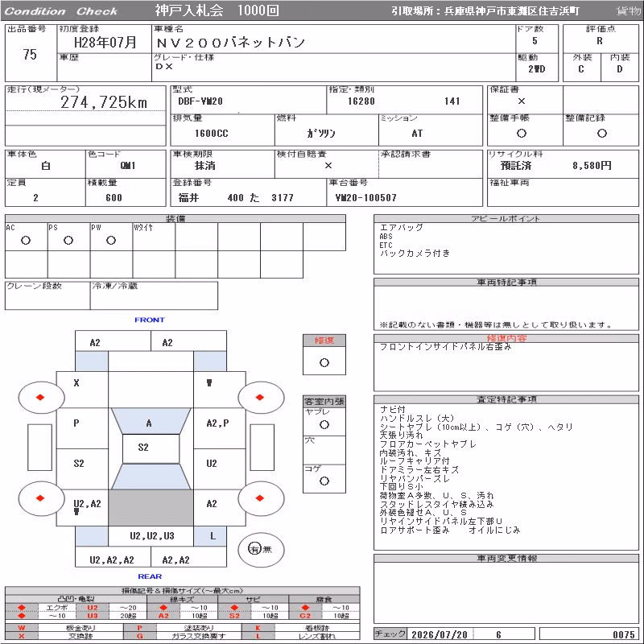Click the windshield A area in the diagram

[151, 421]
